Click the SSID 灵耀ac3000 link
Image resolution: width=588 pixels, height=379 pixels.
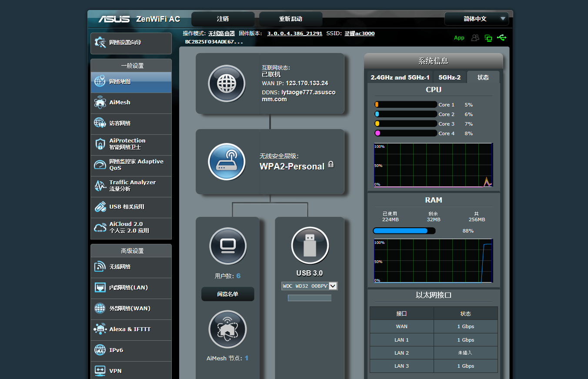tap(359, 33)
